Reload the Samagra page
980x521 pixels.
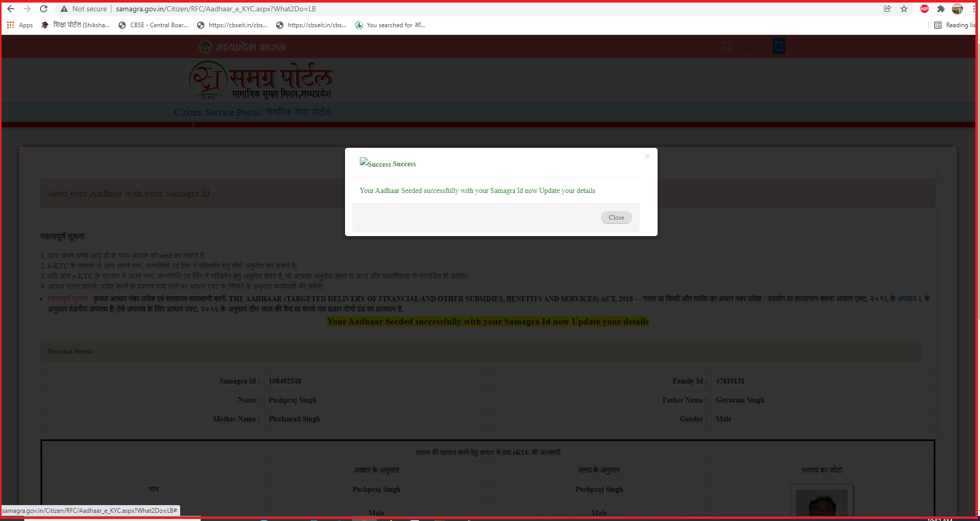(44, 9)
